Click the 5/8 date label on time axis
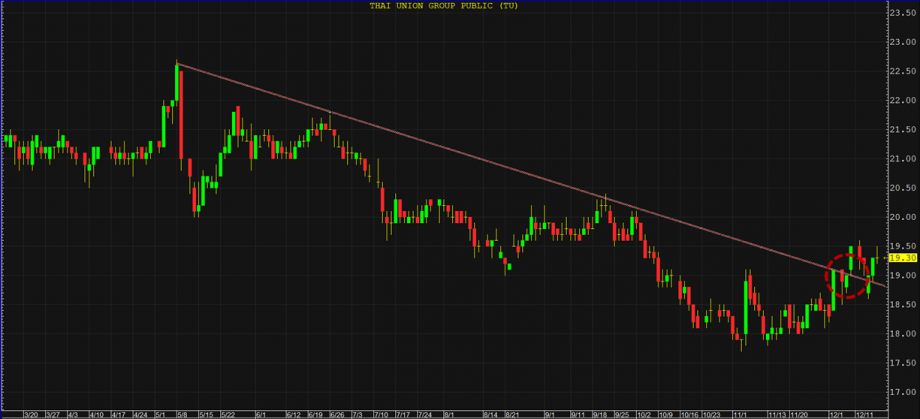 [x=182, y=413]
